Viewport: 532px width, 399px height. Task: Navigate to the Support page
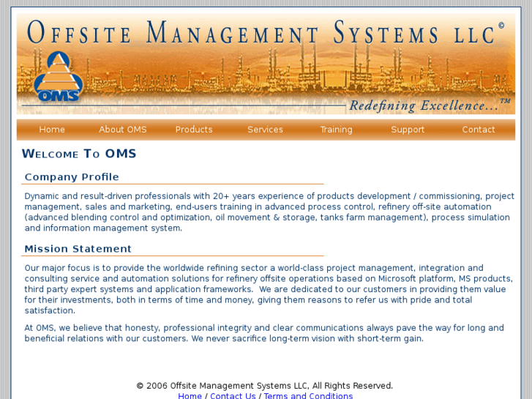point(408,130)
